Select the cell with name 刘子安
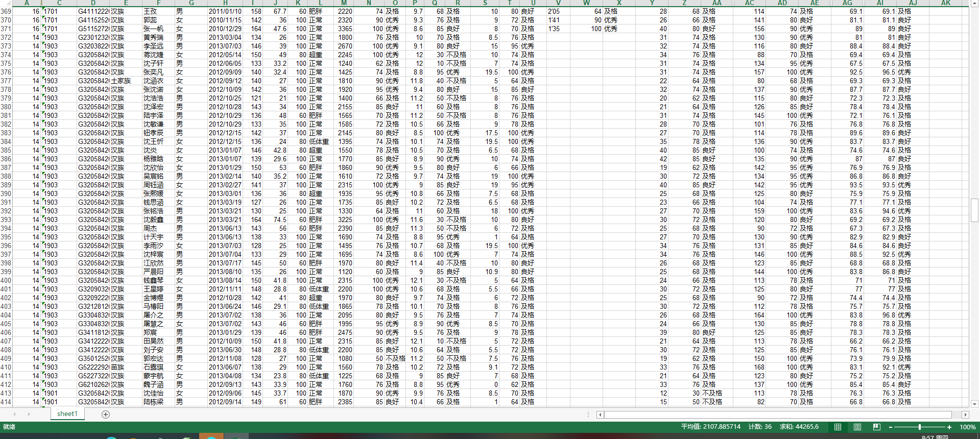The height and width of the screenshot is (439, 980). click(158, 350)
